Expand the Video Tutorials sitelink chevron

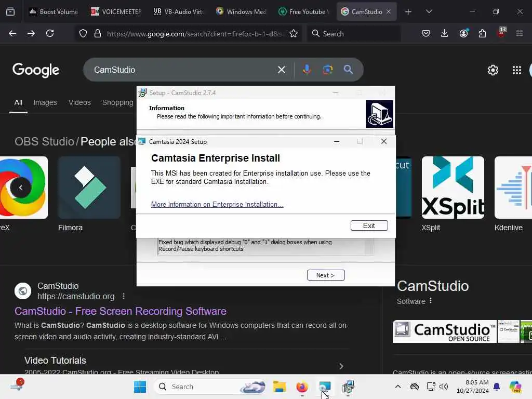click(x=341, y=366)
